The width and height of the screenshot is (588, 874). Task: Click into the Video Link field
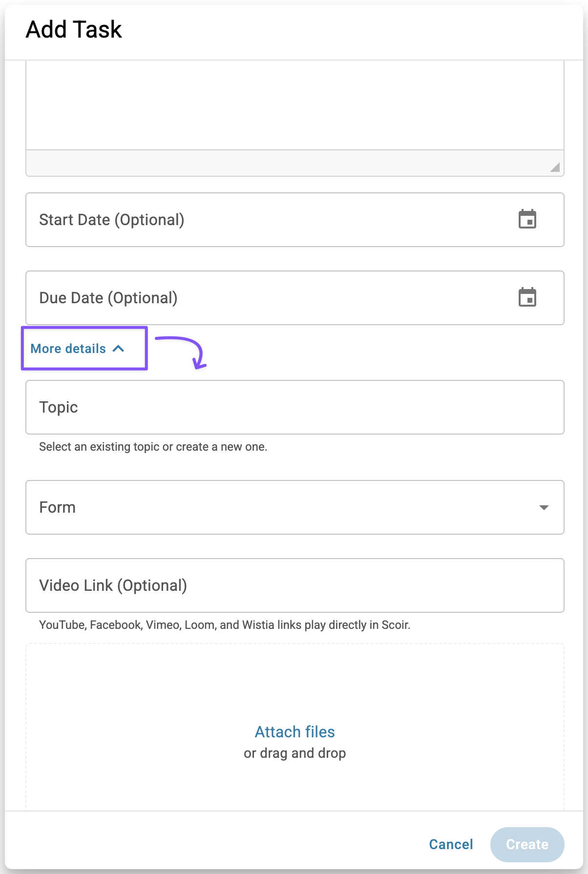click(x=294, y=585)
